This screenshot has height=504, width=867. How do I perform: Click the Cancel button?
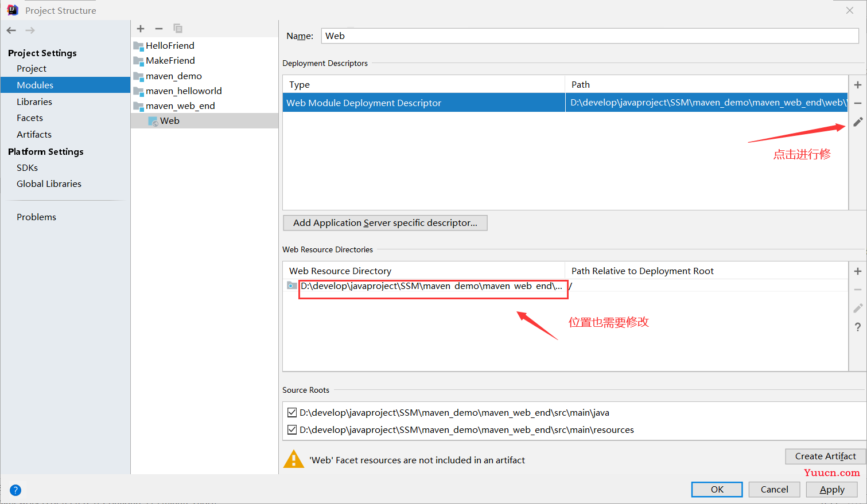click(774, 489)
